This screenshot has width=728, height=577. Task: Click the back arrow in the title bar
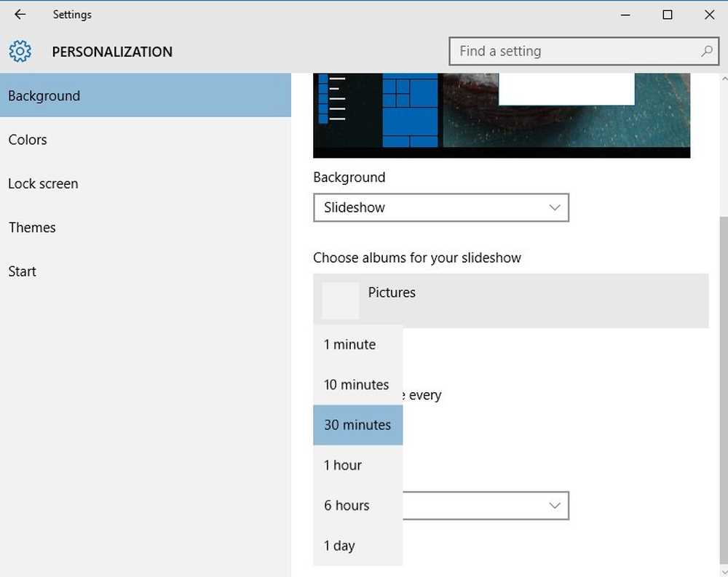(x=20, y=15)
